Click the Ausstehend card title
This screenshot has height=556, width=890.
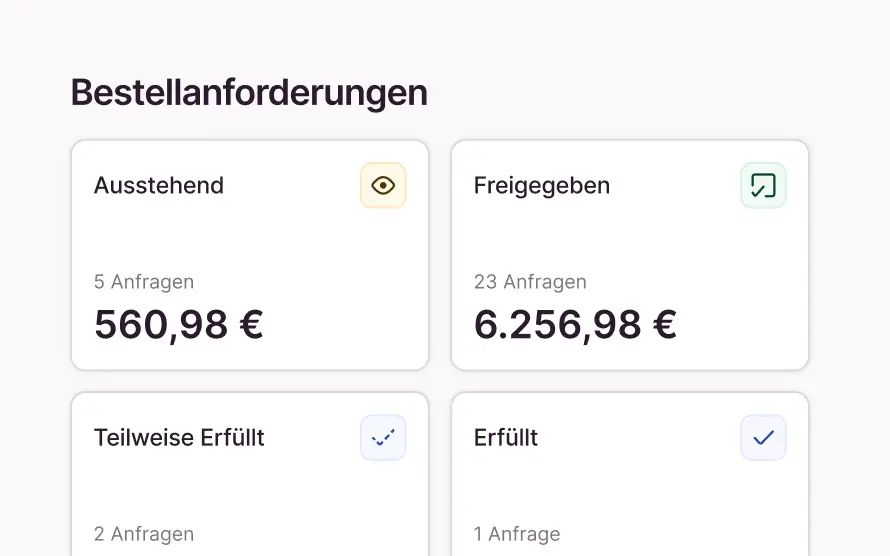coord(159,185)
